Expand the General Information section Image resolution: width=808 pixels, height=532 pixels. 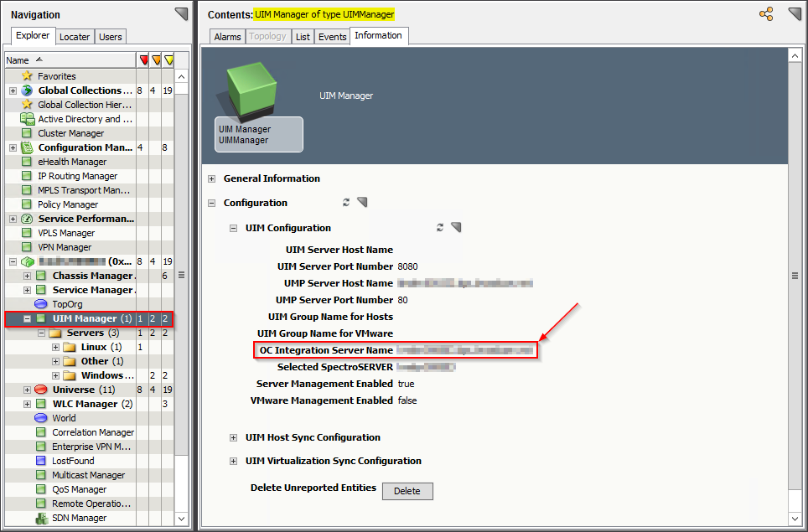coord(212,178)
